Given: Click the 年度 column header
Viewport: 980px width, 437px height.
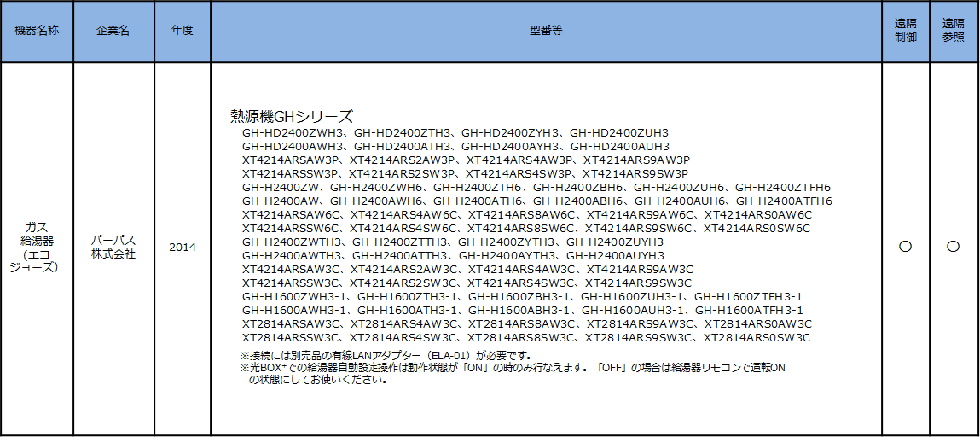Looking at the screenshot, I should pyautogui.click(x=182, y=32).
